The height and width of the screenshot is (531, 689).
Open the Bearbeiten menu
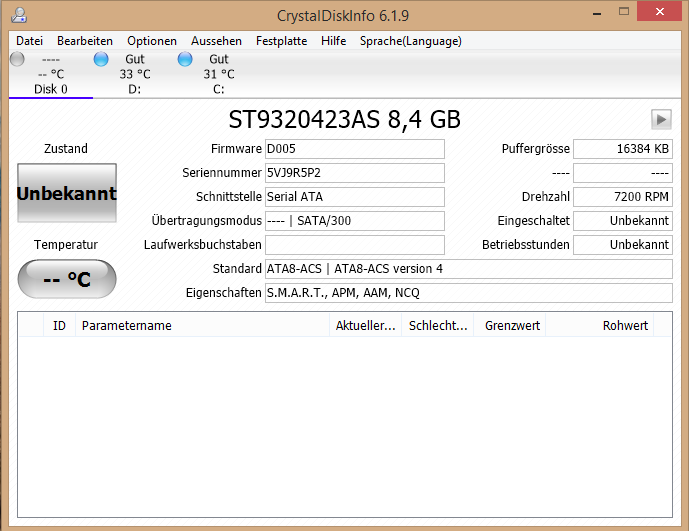(85, 41)
